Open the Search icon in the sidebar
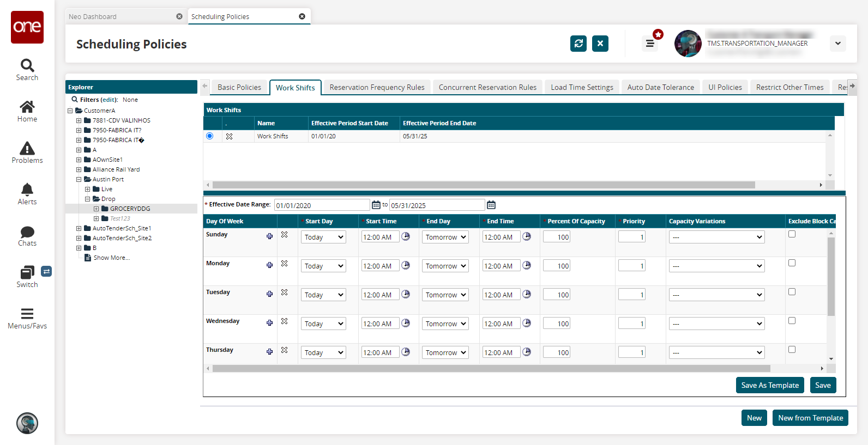 [x=27, y=66]
